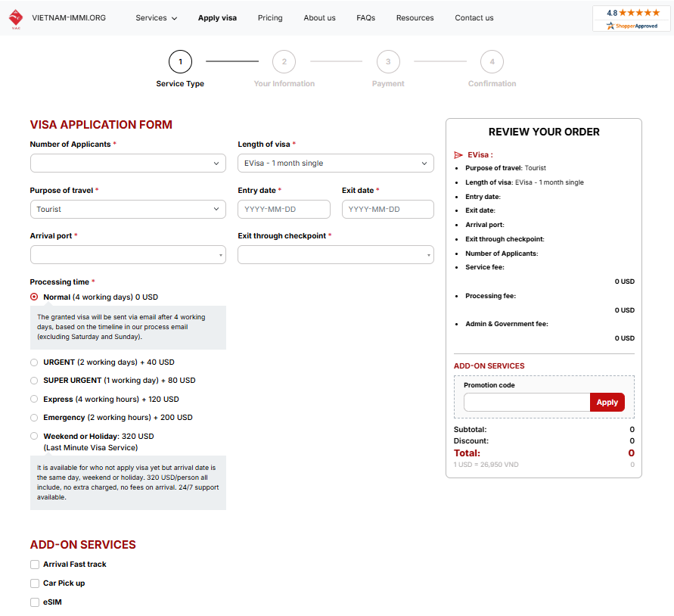Click the Vietnam-Immi.org logo icon
Viewport: 674px width, 616px height.
pyautogui.click(x=15, y=18)
